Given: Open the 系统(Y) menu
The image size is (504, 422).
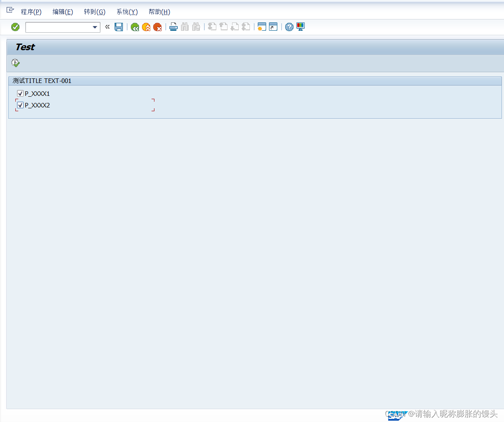Looking at the screenshot, I should pyautogui.click(x=127, y=12).
